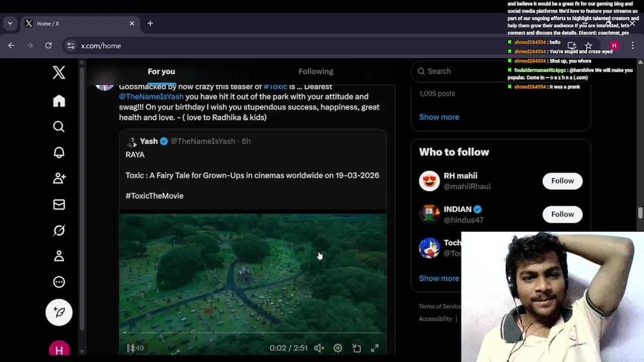The width and height of the screenshot is (644, 362).
Task: Follow INDIAN @hindus47
Action: click(x=562, y=214)
